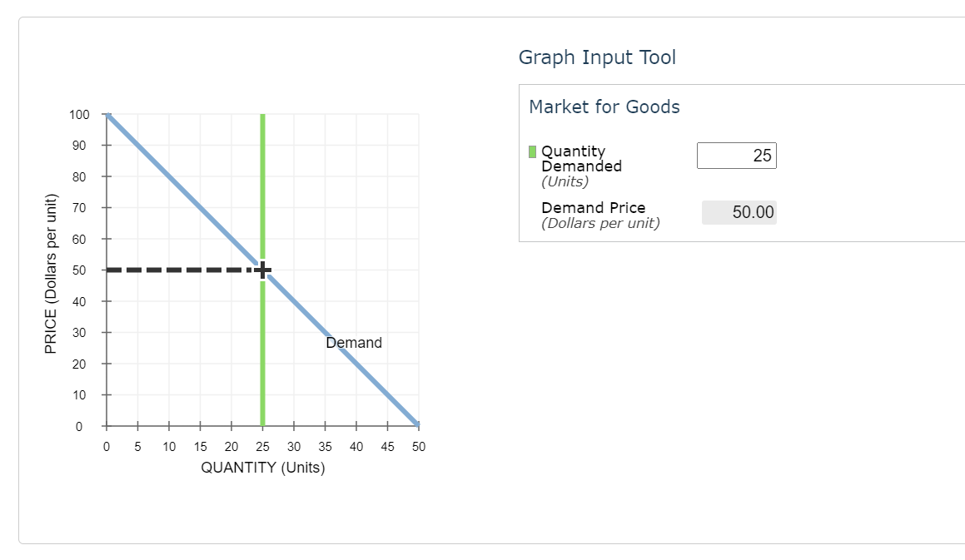Click the Graph Input Tool title
The width and height of the screenshot is (965, 560).
tap(597, 57)
